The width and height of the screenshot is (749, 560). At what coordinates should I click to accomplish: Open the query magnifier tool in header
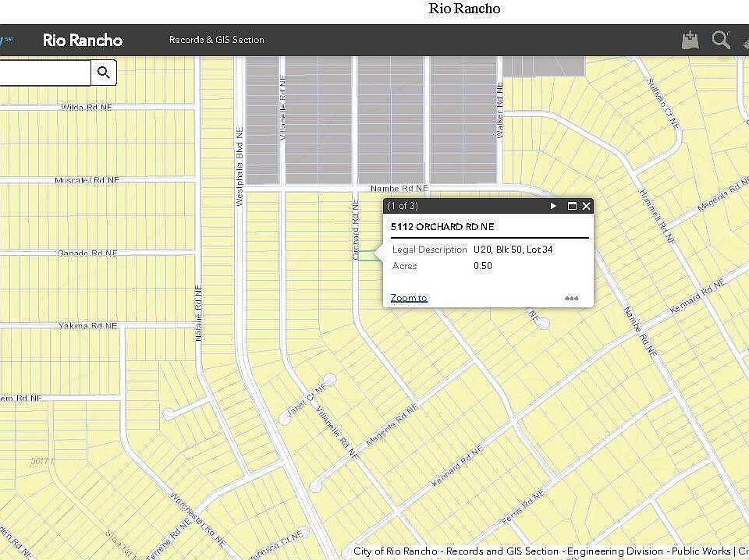(x=722, y=40)
